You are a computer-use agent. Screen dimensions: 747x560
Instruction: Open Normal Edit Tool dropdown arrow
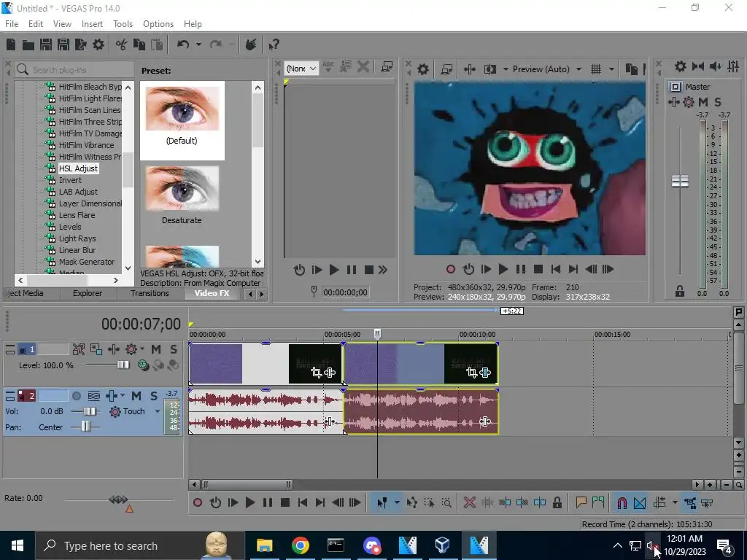click(396, 502)
